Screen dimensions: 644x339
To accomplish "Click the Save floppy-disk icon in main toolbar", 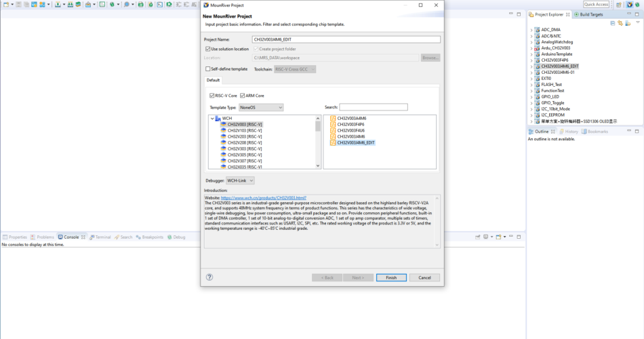I will tap(18, 5).
